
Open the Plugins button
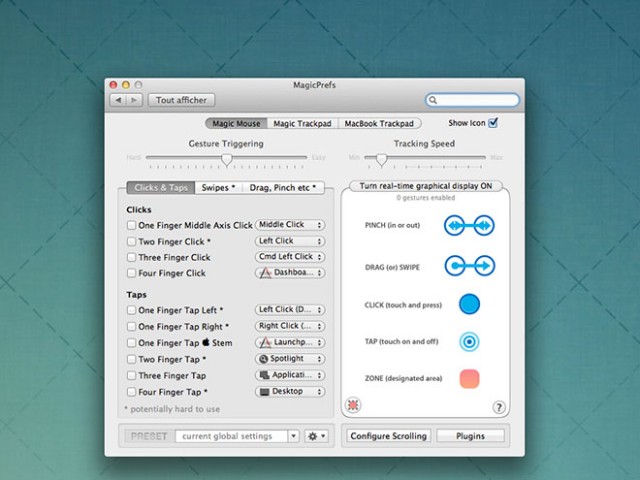coord(470,436)
